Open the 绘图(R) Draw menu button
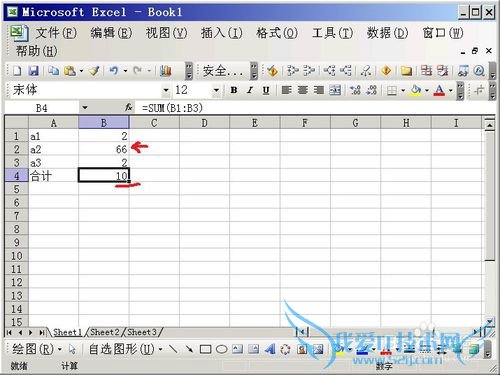Image resolution: width=500 pixels, height=375 pixels. click(37, 349)
